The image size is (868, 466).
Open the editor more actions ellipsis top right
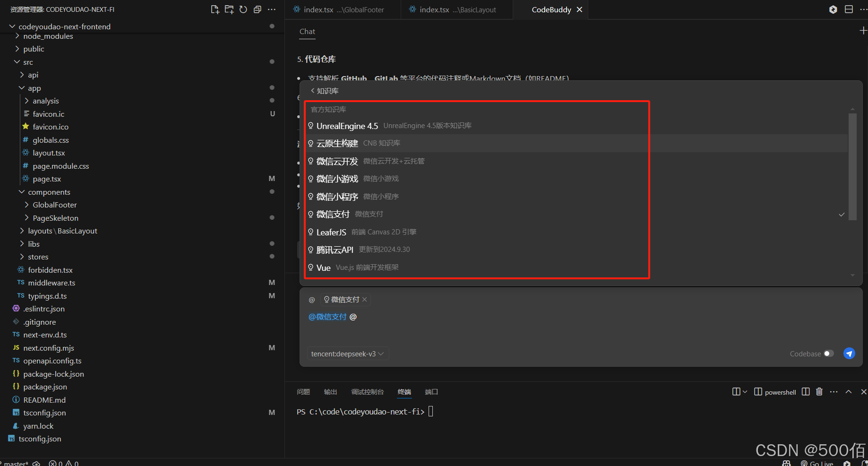[x=863, y=9]
